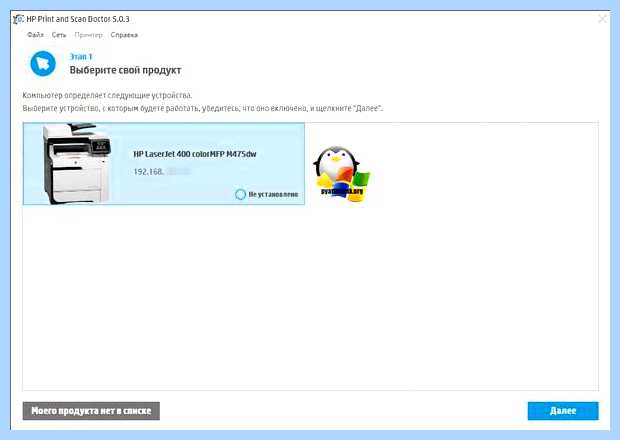Click the HP LaserJet 400 colorMFP M475dw name
This screenshot has height=440, width=620.
[x=195, y=154]
